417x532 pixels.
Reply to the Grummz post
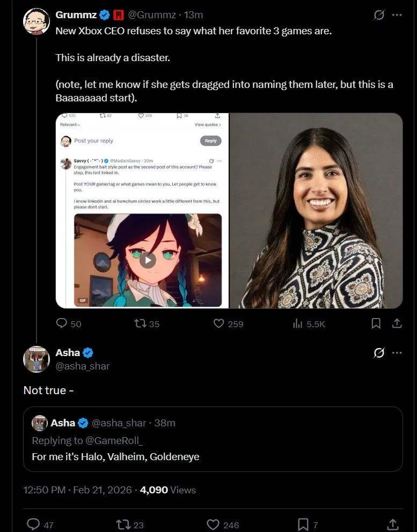pyautogui.click(x=62, y=323)
